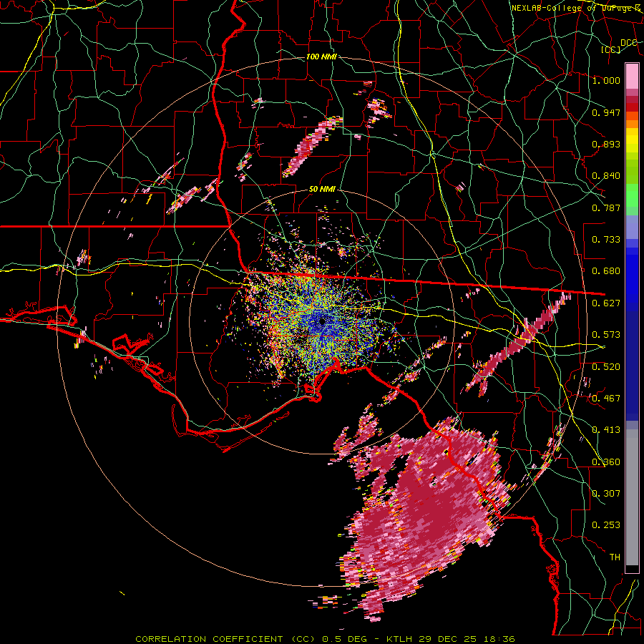Click the [CC] legend unit label

click(x=611, y=49)
